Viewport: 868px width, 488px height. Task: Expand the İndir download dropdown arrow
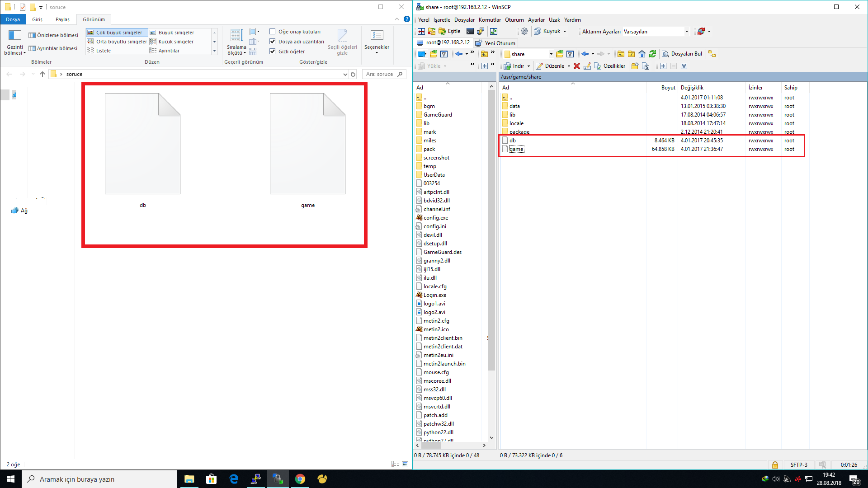[x=528, y=66]
